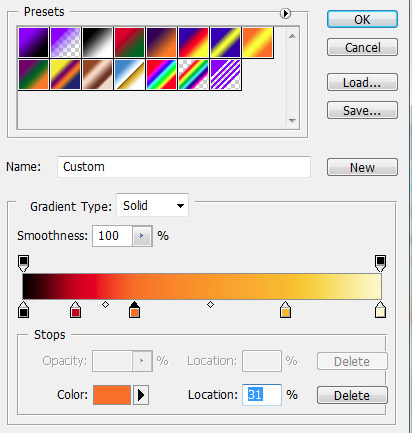Delete the selected color stop
The image size is (412, 433).
tap(352, 395)
